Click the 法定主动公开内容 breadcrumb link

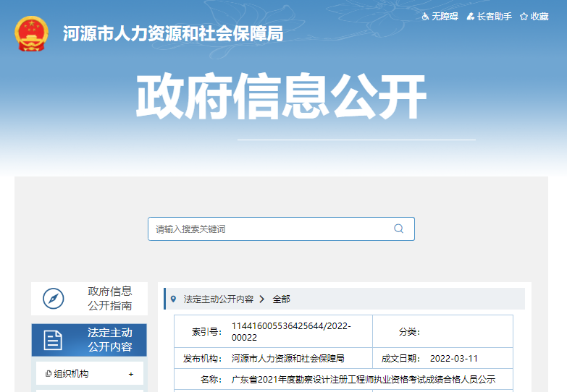pyautogui.click(x=219, y=299)
